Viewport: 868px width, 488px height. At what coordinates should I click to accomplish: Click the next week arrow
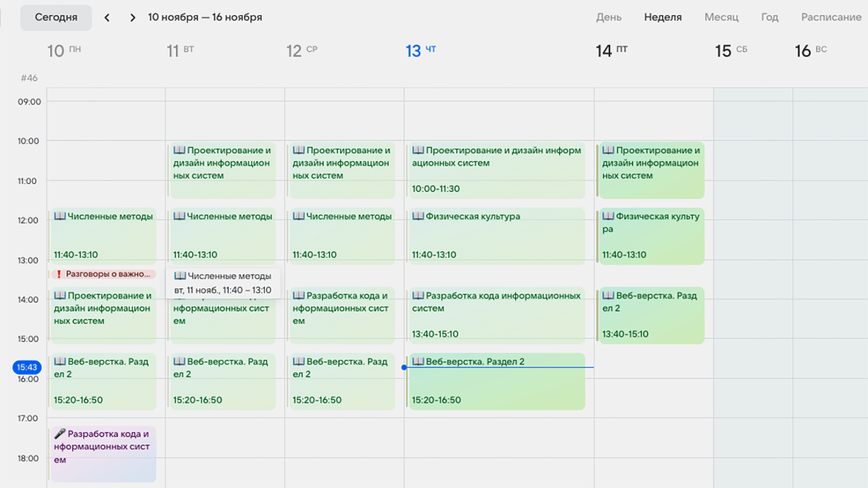[x=132, y=17]
